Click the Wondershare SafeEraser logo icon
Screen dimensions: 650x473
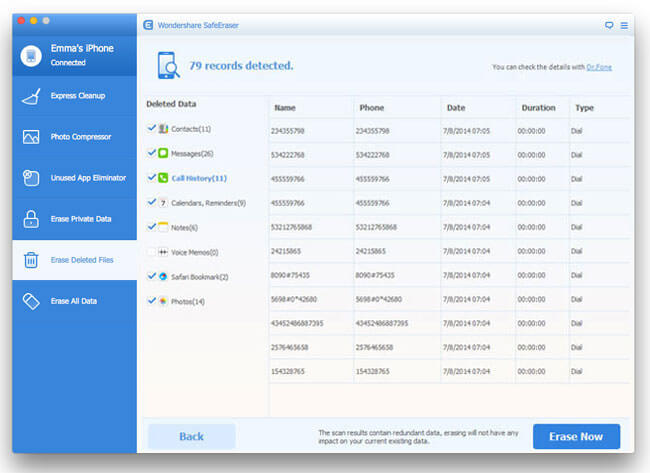click(x=148, y=25)
